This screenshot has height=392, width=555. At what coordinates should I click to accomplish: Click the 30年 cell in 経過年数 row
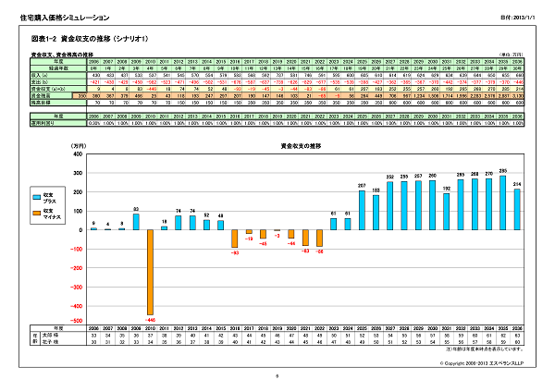click(517, 68)
